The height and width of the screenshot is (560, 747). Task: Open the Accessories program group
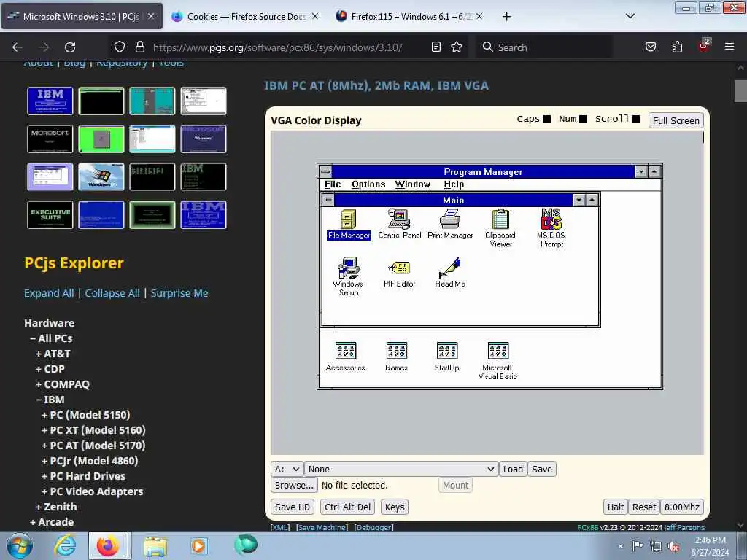point(345,357)
